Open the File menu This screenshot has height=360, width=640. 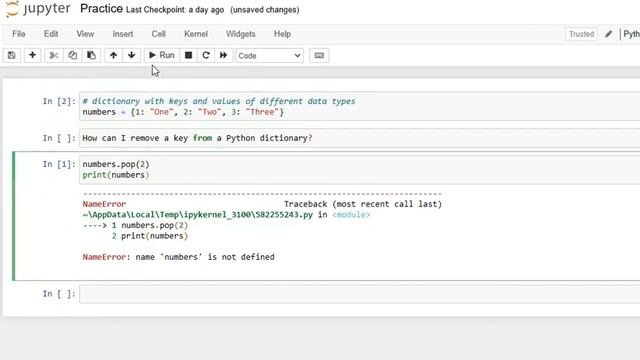pyautogui.click(x=19, y=34)
